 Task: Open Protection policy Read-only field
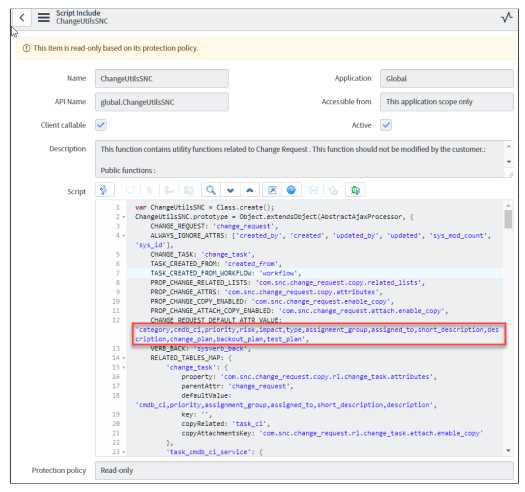(304, 471)
